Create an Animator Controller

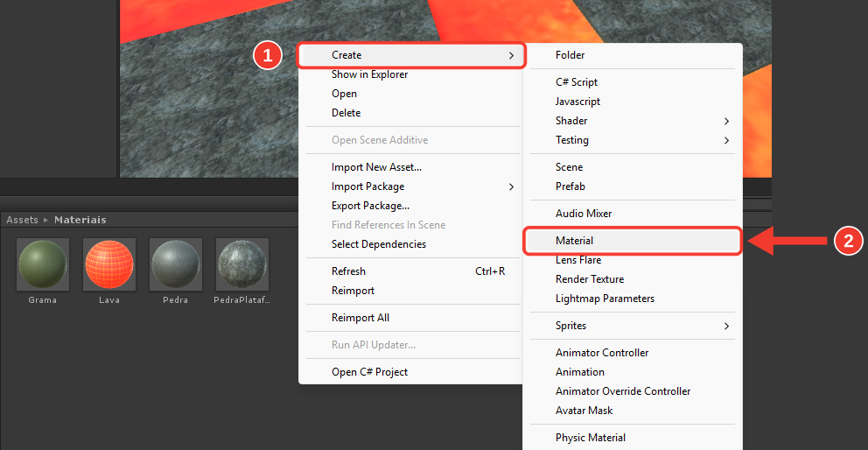632,353
